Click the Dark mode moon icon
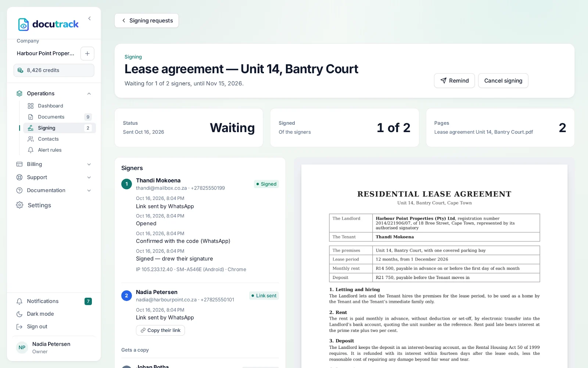The image size is (588, 368). click(x=19, y=314)
